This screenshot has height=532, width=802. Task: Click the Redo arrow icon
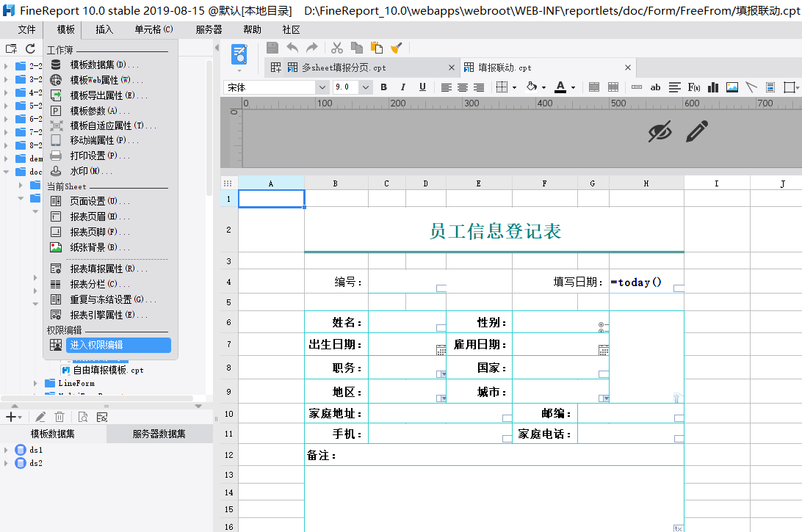[x=311, y=48]
